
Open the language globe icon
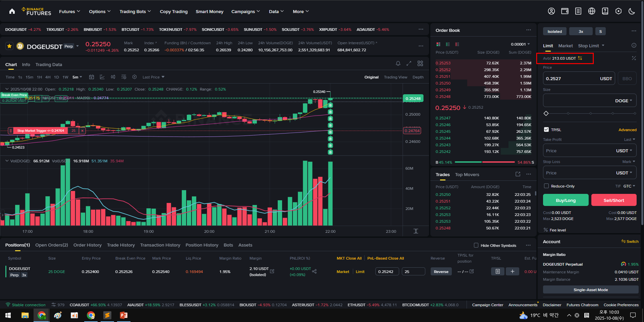(x=592, y=11)
